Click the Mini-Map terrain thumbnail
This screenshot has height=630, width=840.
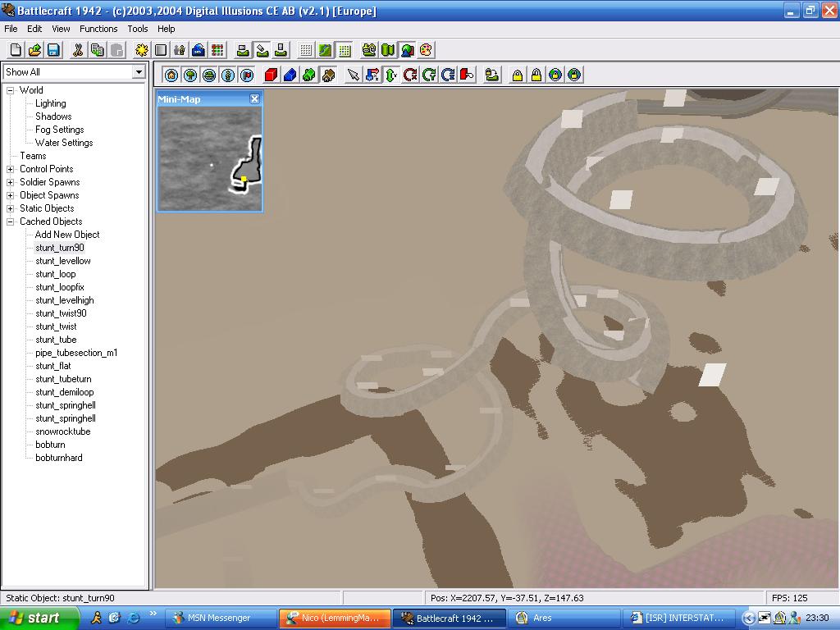(209, 159)
